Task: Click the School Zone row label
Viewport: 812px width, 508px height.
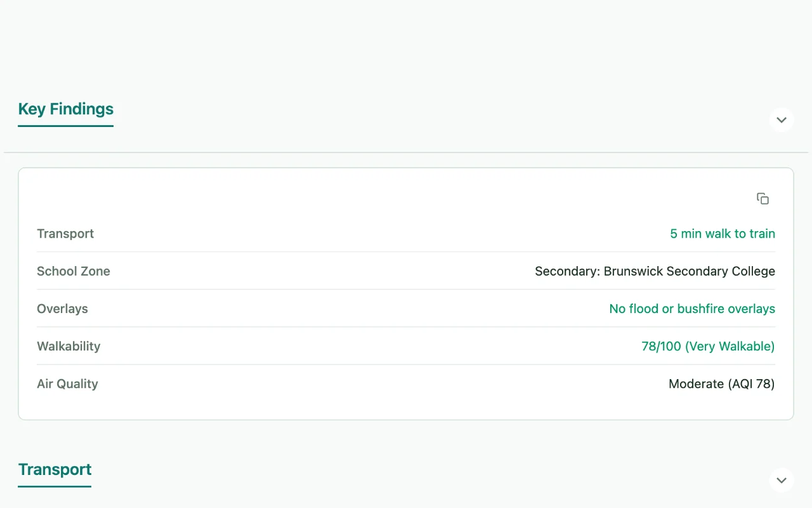Action: 74,271
